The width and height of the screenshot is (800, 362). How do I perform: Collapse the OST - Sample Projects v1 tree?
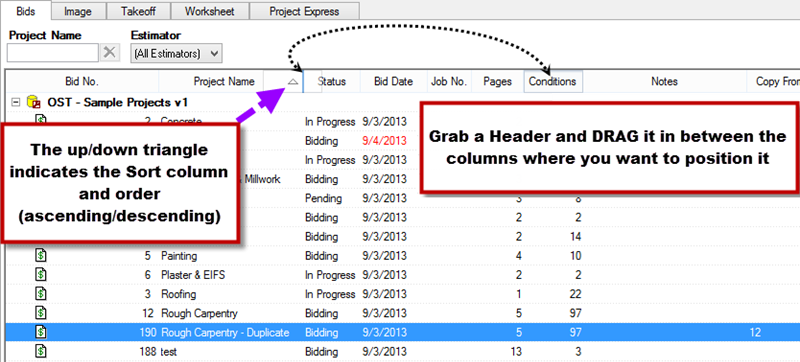pos(16,102)
